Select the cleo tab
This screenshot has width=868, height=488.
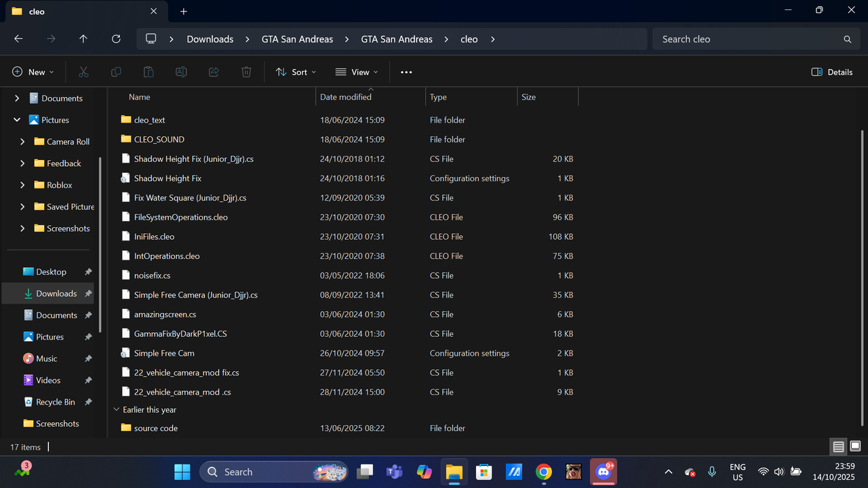coord(85,12)
